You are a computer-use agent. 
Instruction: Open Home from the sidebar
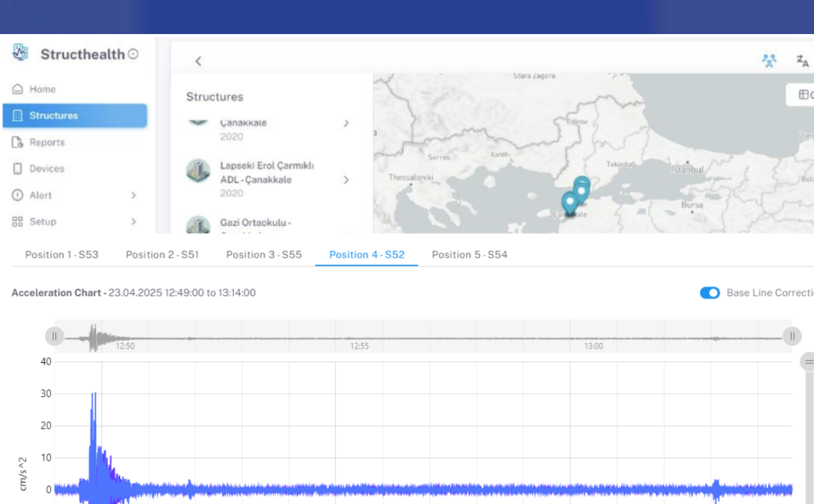(42, 89)
